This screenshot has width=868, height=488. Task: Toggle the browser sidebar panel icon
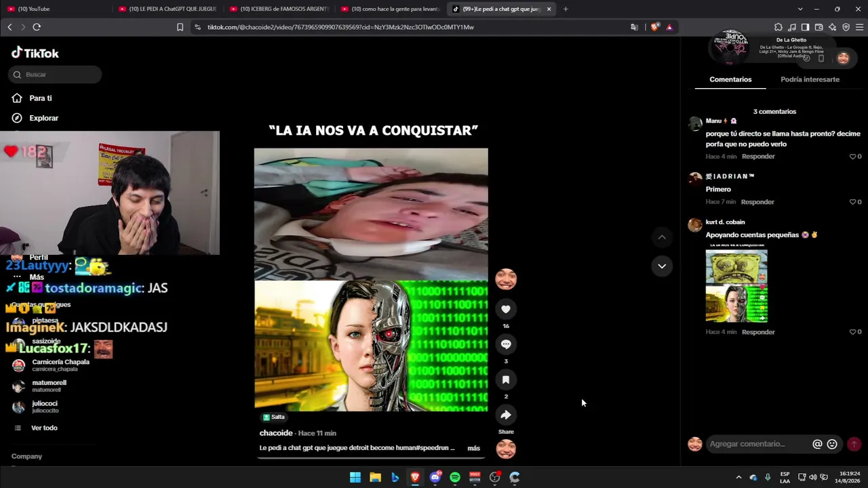coord(805,27)
